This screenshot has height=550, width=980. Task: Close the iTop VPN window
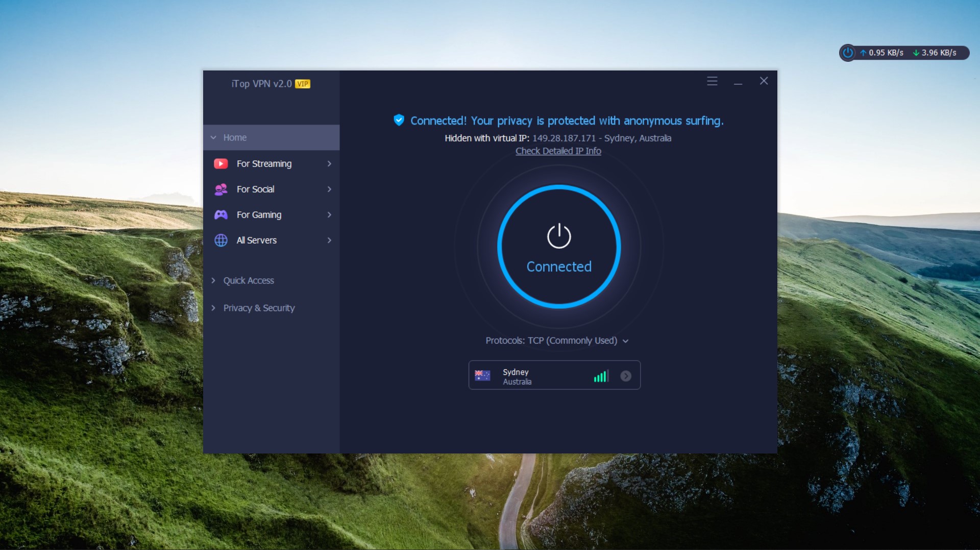click(764, 81)
